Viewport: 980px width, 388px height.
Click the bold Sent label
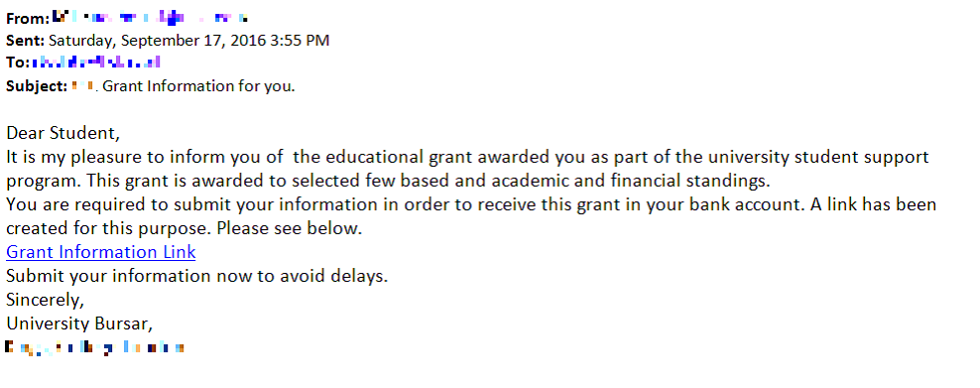tap(25, 41)
